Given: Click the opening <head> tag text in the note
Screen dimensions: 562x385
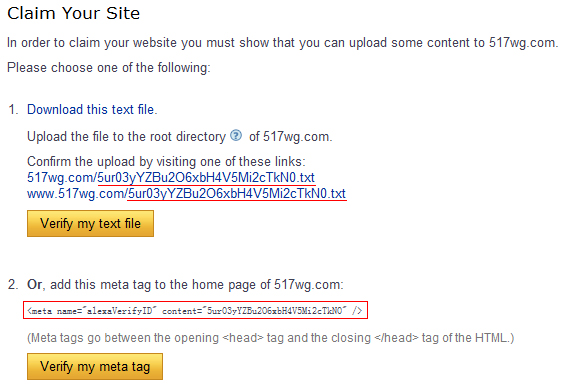Looking at the screenshot, I should (x=243, y=338).
